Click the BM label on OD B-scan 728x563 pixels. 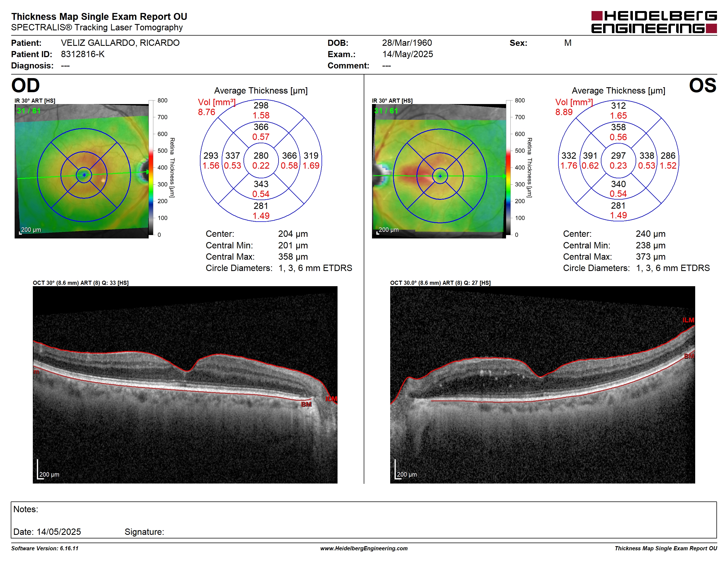point(306,405)
